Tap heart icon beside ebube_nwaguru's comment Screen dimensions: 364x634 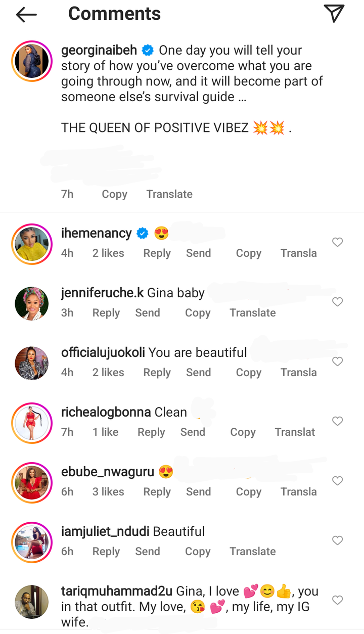337,481
